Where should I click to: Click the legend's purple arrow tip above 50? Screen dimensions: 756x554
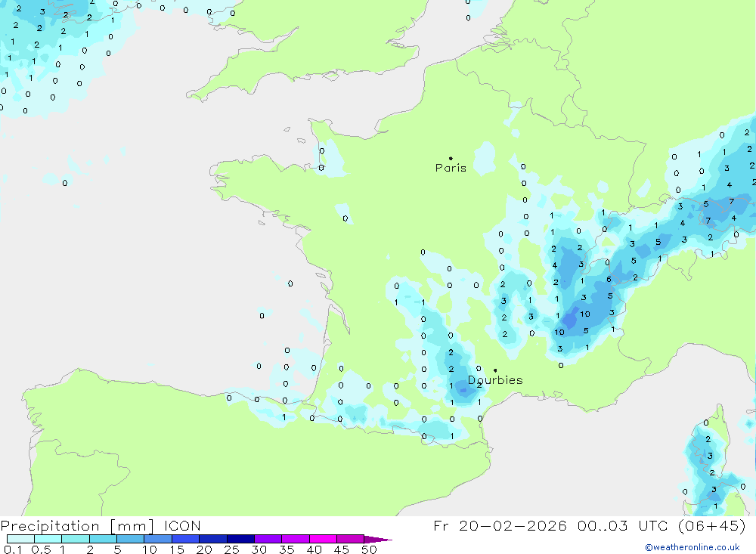pos(378,540)
